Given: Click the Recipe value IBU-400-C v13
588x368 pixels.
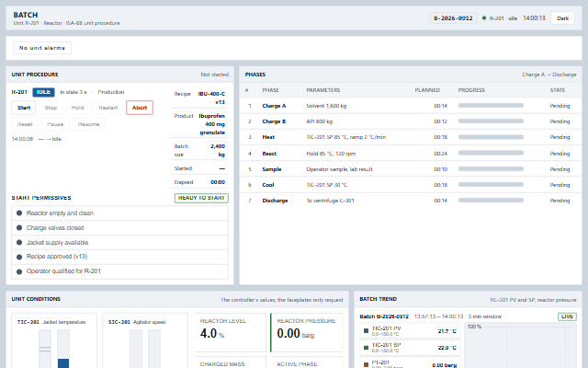Looking at the screenshot, I should pos(211,98).
